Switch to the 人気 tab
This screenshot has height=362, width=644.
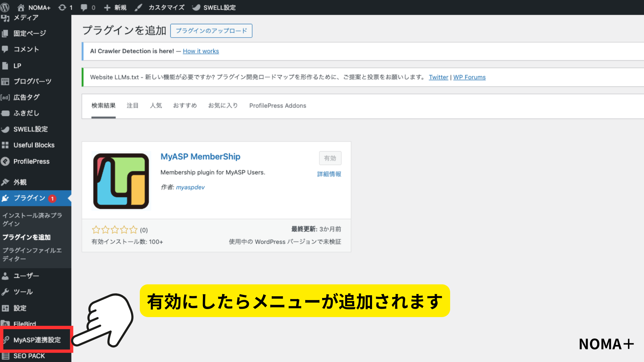pos(156,106)
